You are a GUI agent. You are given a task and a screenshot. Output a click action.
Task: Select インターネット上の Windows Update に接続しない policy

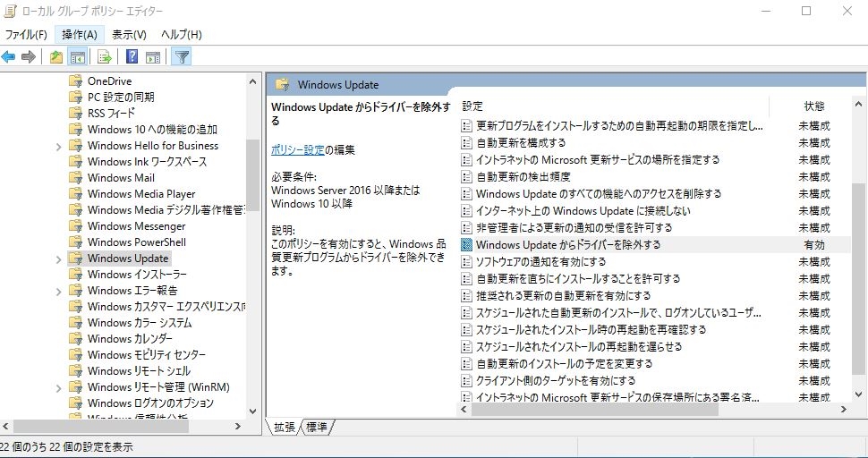click(583, 211)
